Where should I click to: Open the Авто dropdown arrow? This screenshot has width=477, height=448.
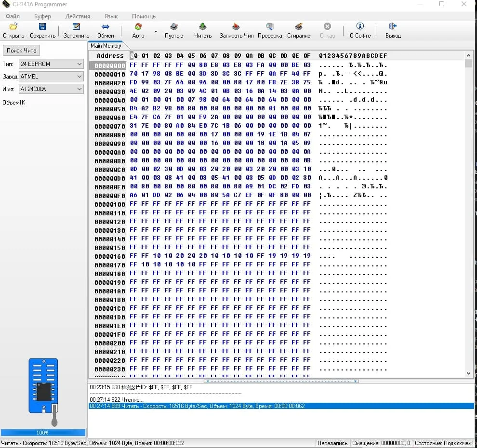(x=156, y=32)
